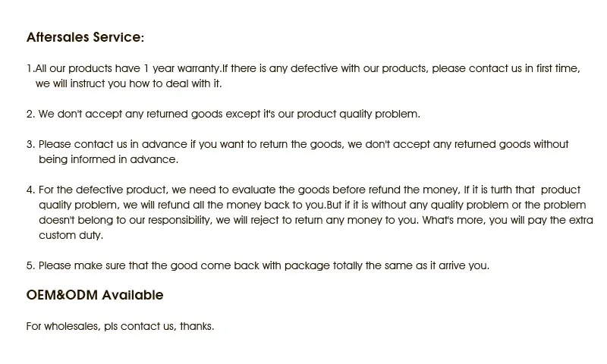
Task: Click 'we will instruct you how to deal with it'
Action: pos(128,83)
